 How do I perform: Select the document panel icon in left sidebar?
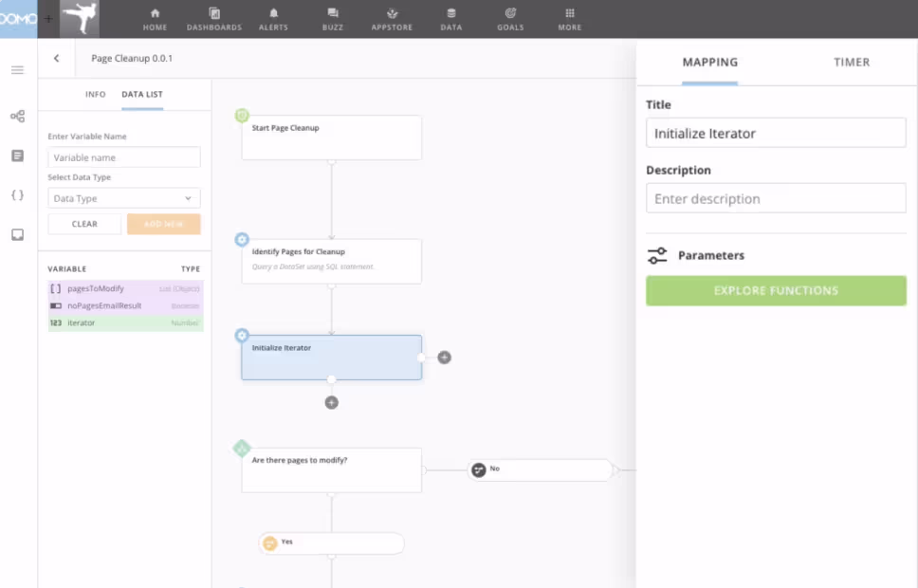17,156
